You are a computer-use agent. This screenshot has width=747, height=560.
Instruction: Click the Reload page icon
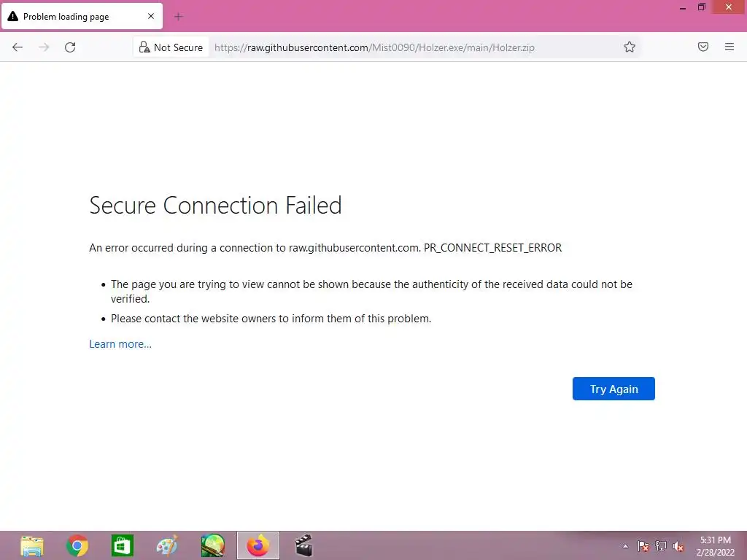70,47
